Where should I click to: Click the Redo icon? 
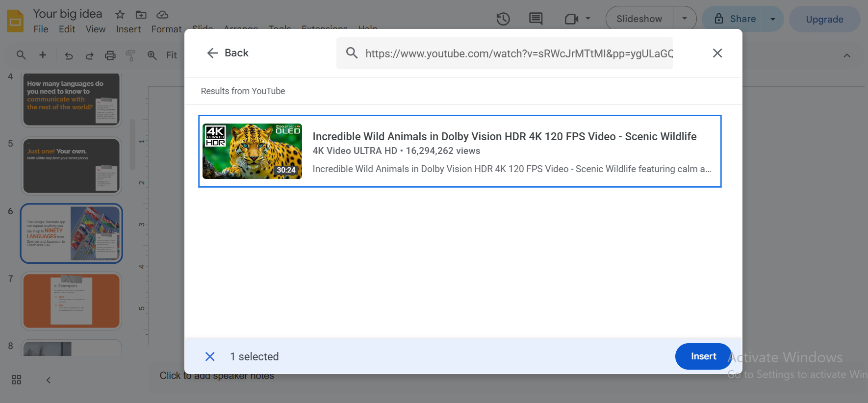[x=89, y=55]
